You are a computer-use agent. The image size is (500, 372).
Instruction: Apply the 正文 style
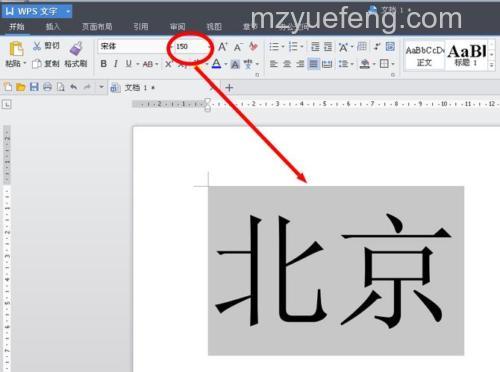(x=424, y=56)
